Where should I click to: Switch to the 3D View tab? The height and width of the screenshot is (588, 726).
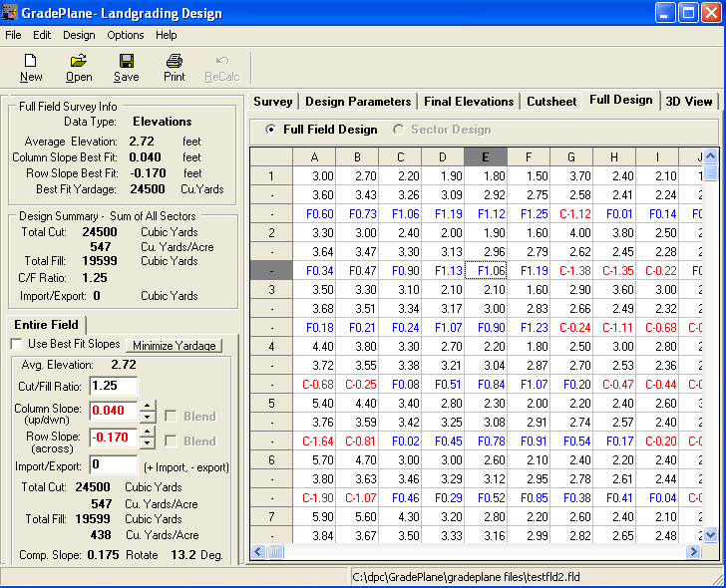(x=689, y=102)
